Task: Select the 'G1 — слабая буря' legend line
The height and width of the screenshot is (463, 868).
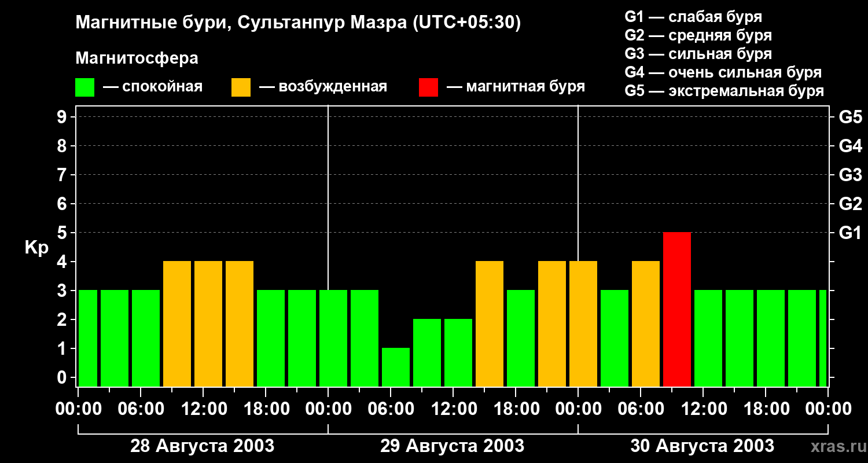Action: tap(693, 17)
